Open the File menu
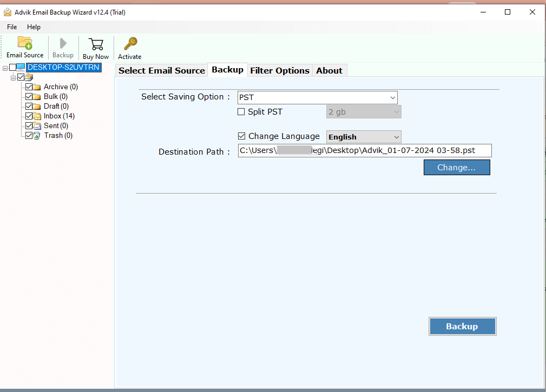Screen dimensions: 546x392 coord(12,27)
